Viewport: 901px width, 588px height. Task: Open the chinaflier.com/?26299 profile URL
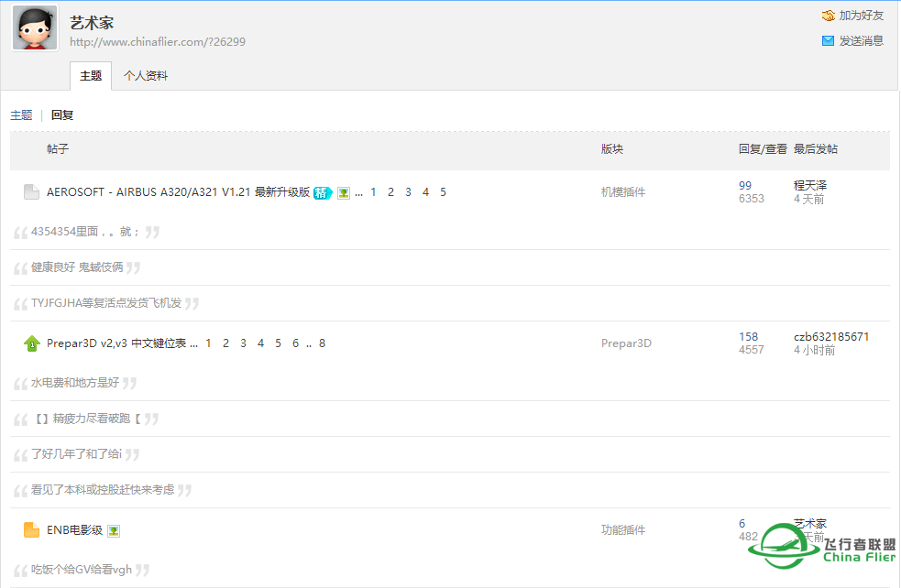(x=158, y=42)
